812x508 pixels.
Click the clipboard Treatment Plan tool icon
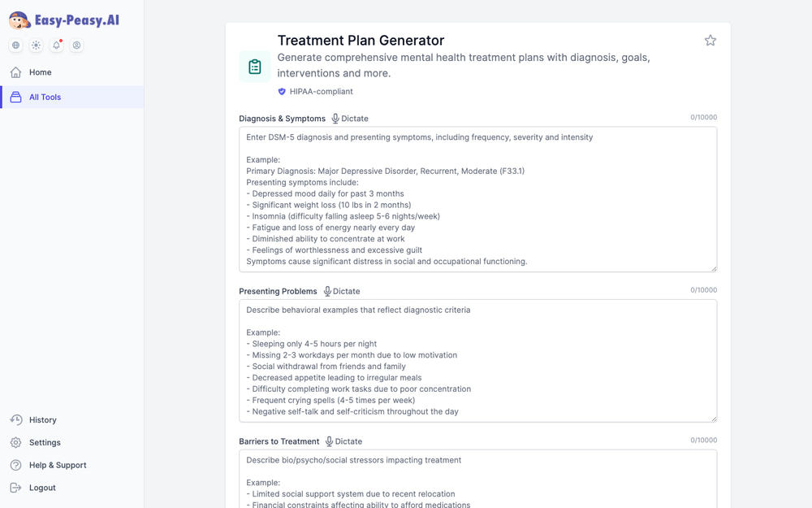[255, 67]
